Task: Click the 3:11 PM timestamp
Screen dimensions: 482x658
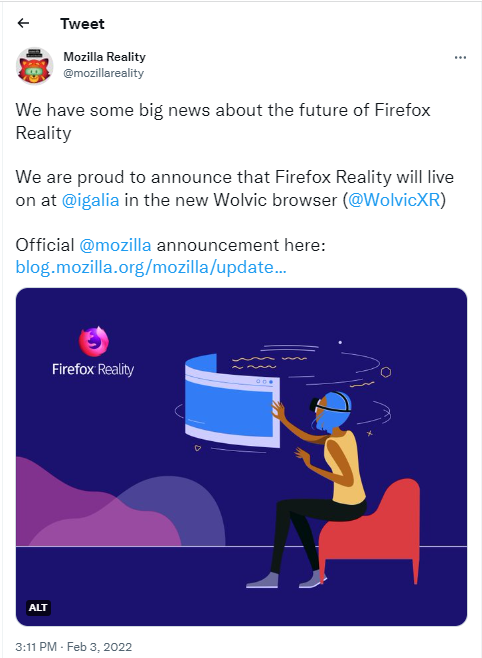Action: tap(36, 647)
